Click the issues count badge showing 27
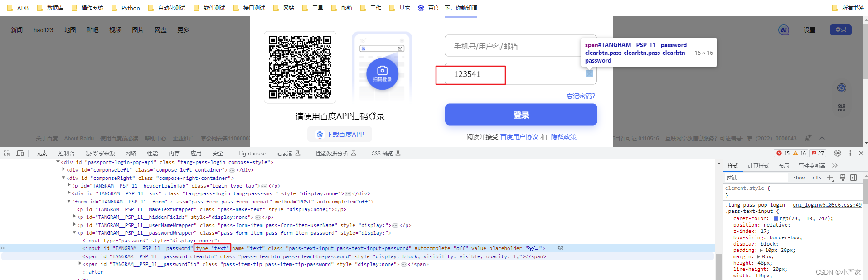Viewport: 868px width, 280px height. tap(818, 153)
